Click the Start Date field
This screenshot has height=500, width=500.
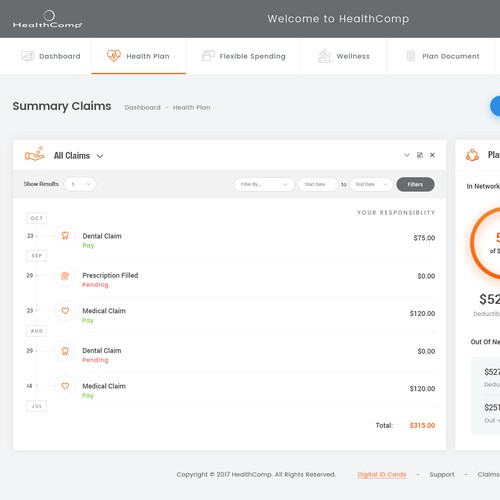[318, 184]
